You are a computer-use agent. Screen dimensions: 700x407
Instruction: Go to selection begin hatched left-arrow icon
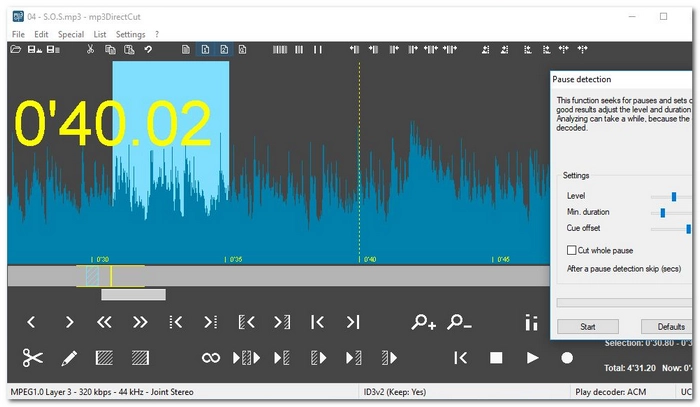point(246,322)
